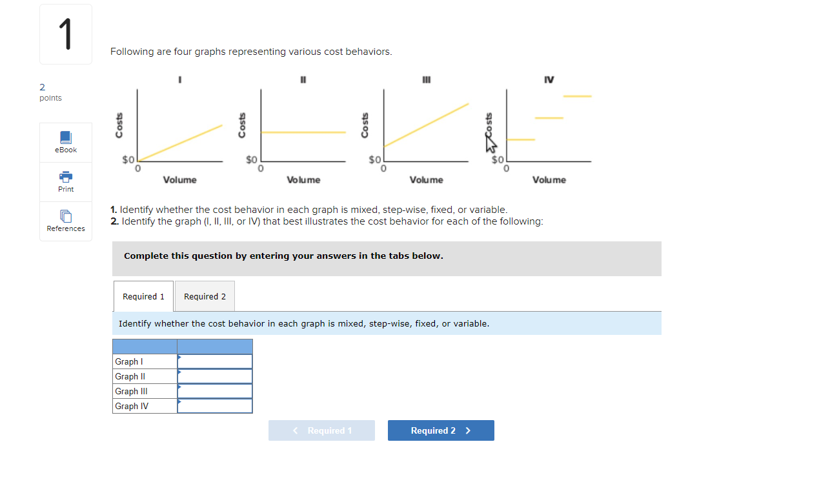The height and width of the screenshot is (504, 830).
Task: Open the References panel
Action: tap(65, 221)
